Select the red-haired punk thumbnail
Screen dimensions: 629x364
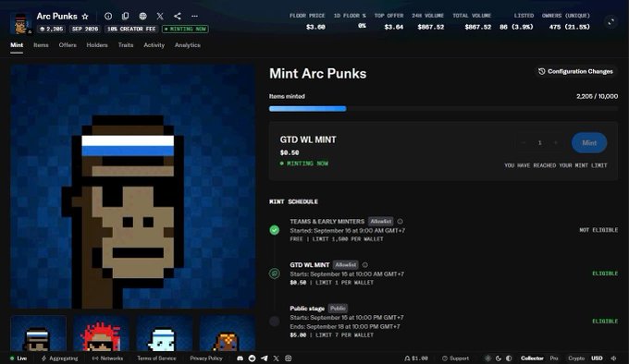[101, 334]
